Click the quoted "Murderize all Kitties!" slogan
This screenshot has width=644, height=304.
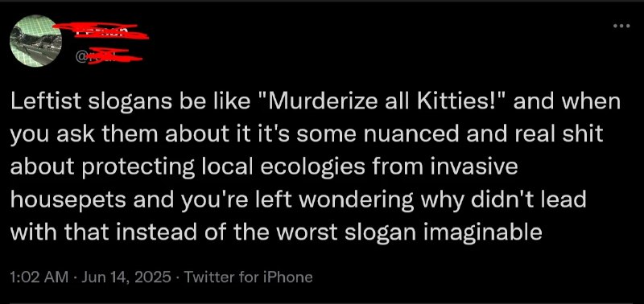(x=383, y=103)
